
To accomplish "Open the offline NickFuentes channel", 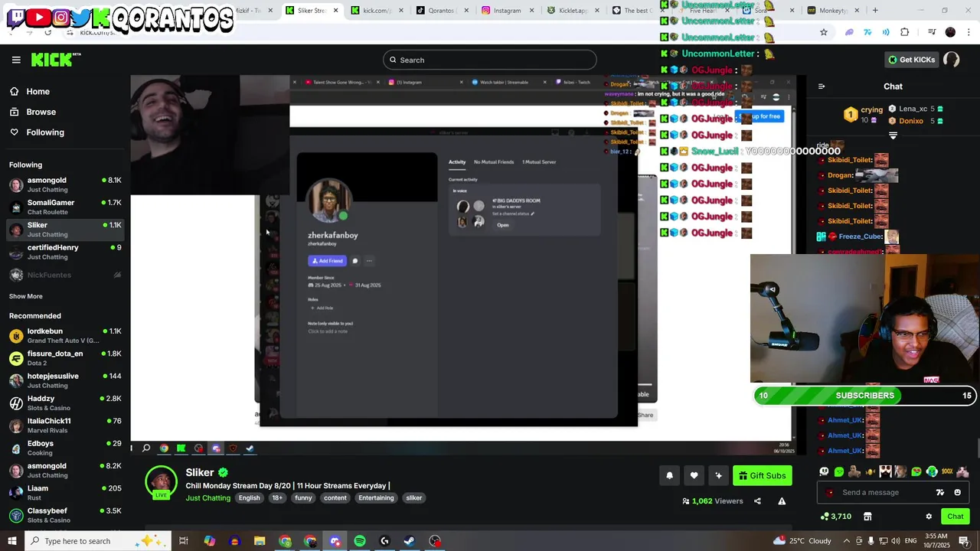I will pos(65,275).
